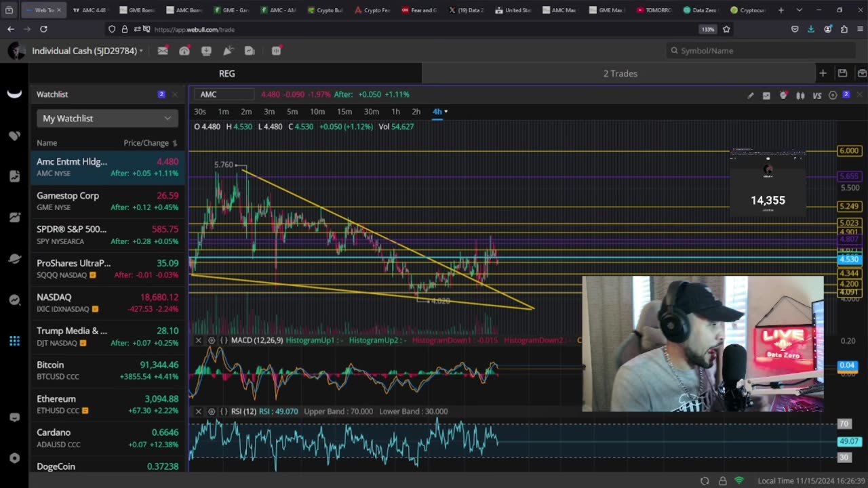Open the voice chat bubble icon in header
Image resolution: width=868 pixels, height=488 pixels.
click(276, 51)
